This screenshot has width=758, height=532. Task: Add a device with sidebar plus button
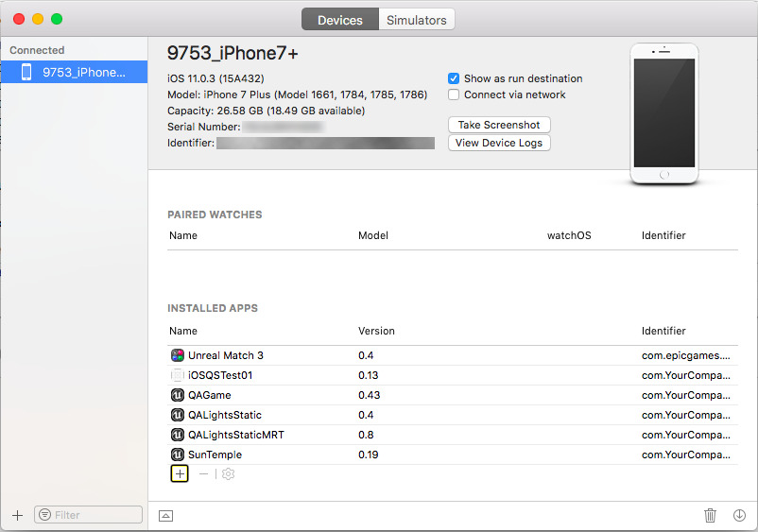tap(17, 515)
